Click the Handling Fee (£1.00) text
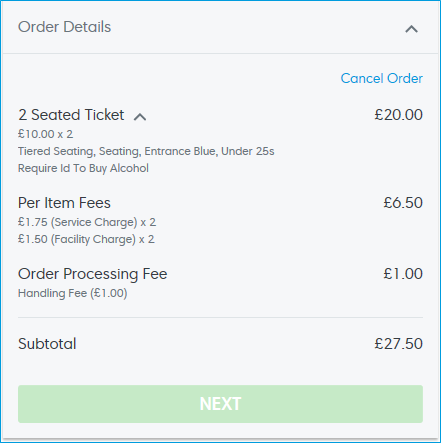The width and height of the screenshot is (441, 443). coord(72,293)
